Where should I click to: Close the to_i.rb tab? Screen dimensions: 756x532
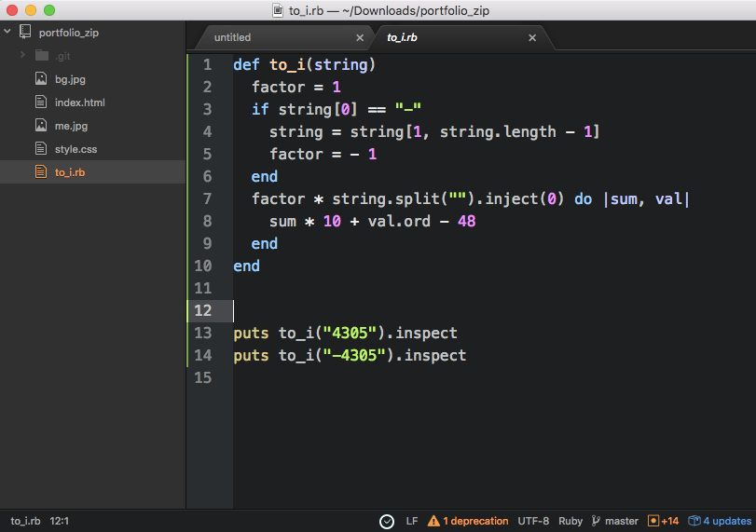532,37
